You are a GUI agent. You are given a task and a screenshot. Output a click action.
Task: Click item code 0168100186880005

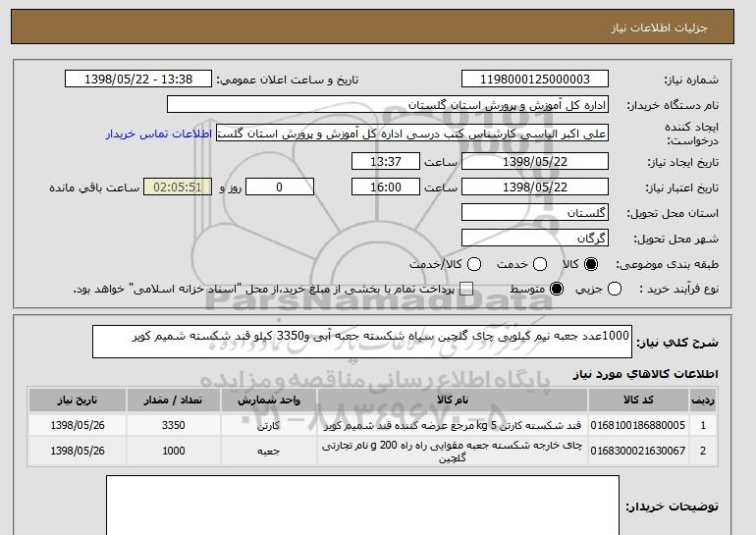[638, 425]
